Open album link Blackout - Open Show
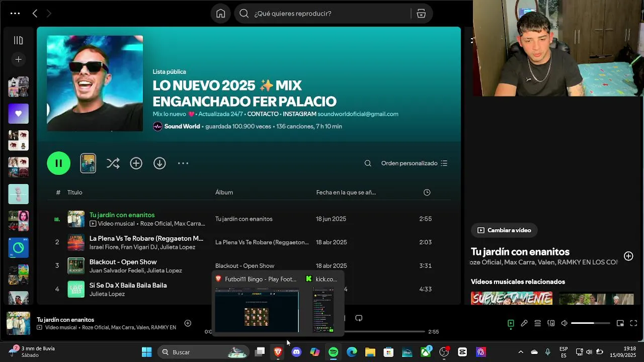The width and height of the screenshot is (644, 362). (x=245, y=265)
